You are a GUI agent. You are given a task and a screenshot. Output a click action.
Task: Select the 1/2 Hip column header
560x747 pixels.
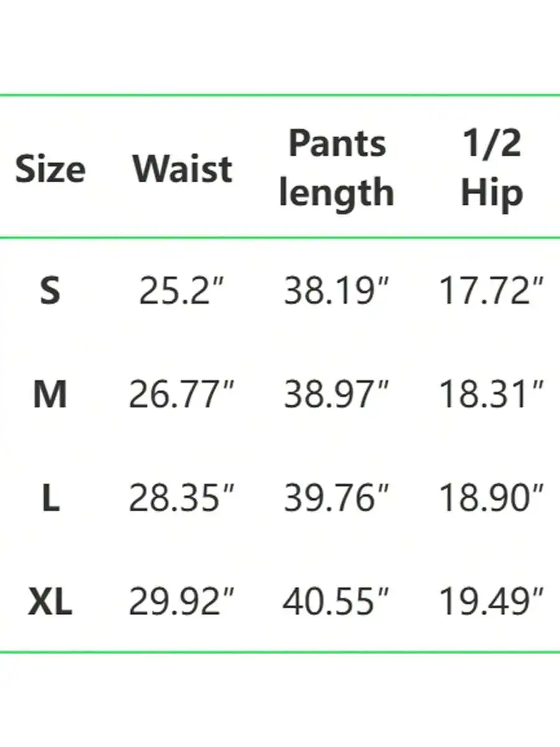tap(492, 168)
